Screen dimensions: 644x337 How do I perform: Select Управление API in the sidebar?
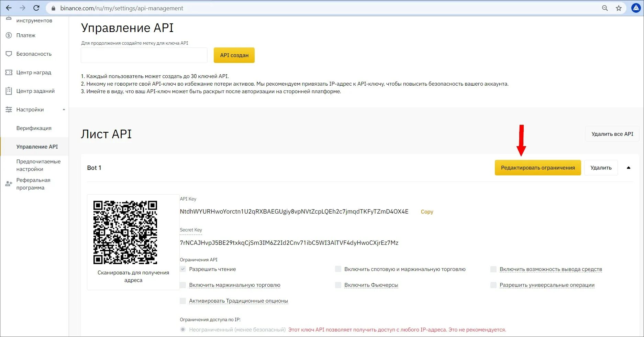[34, 146]
